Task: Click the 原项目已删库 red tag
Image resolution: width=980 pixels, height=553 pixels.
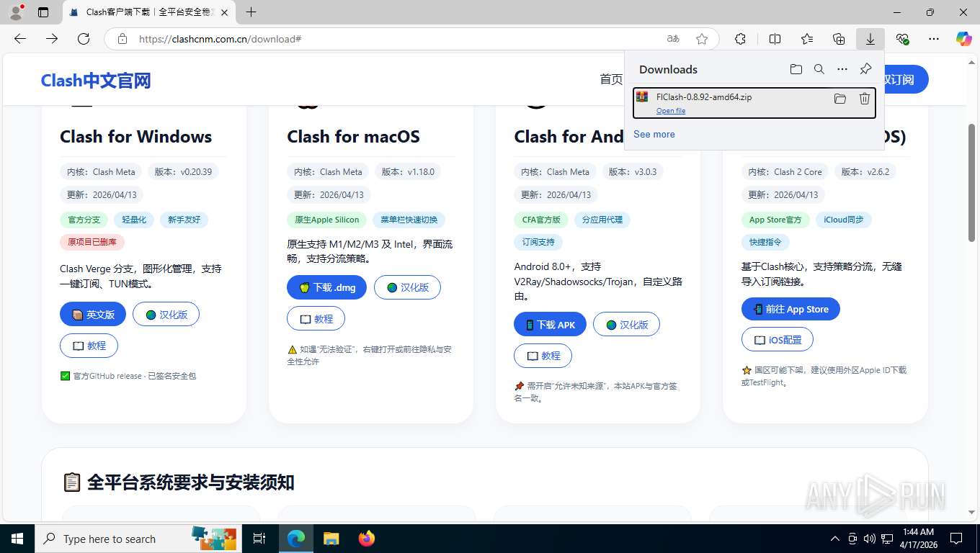Action: [92, 242]
